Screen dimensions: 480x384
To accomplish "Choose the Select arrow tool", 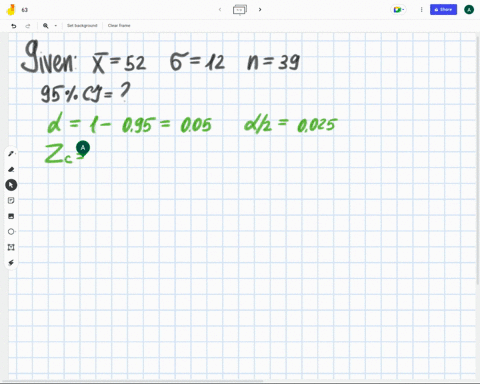I will 11,185.
